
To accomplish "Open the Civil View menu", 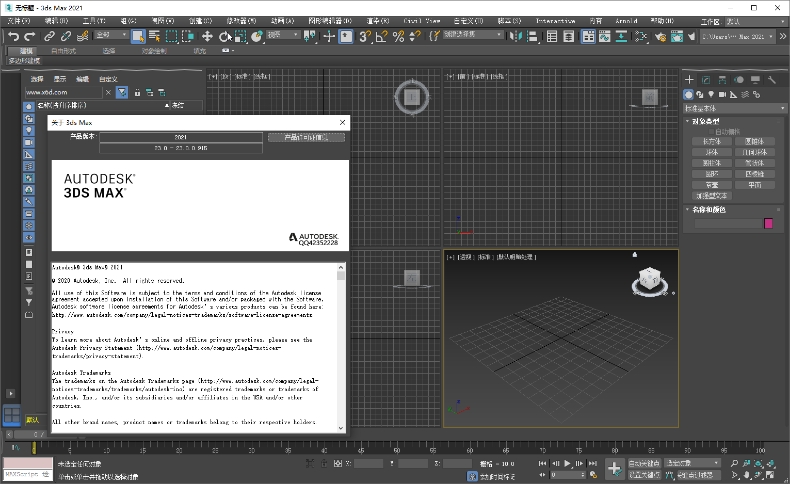I will [x=422, y=20].
